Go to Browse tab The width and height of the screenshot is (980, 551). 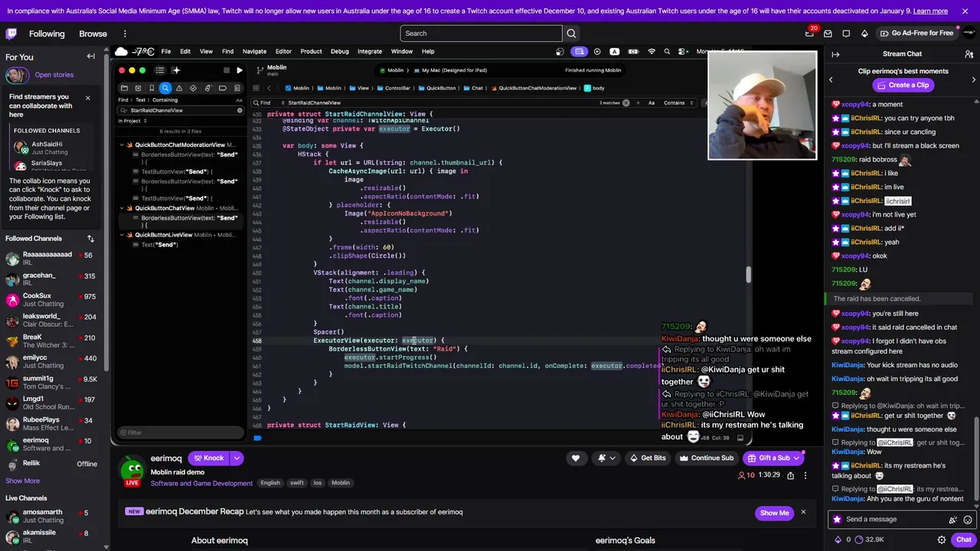[x=93, y=34]
